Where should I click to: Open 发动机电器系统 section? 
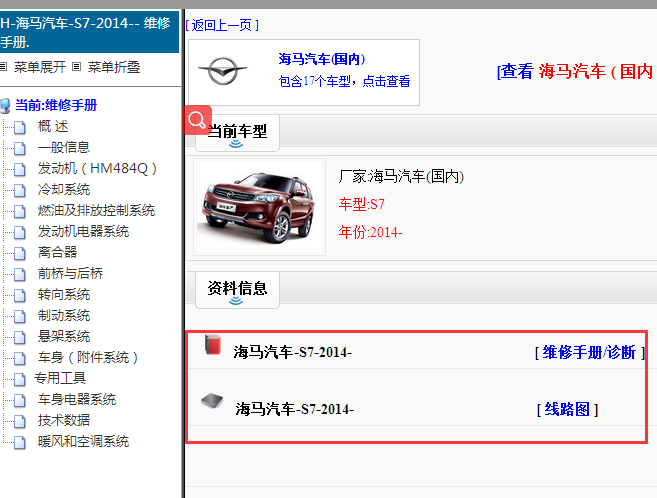coord(83,231)
